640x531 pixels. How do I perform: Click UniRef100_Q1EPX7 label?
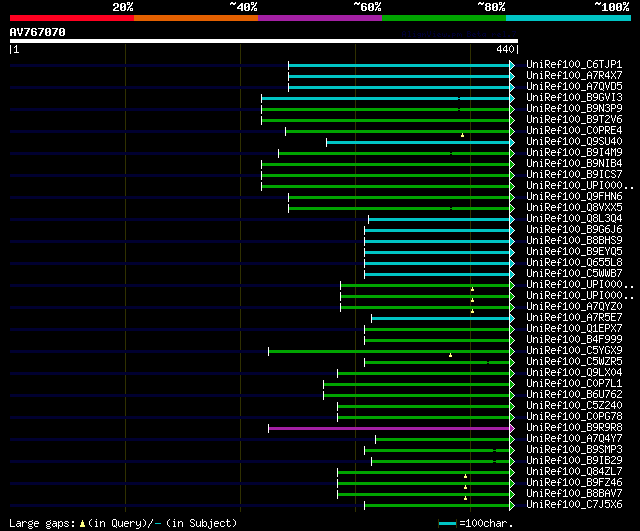[574, 329]
